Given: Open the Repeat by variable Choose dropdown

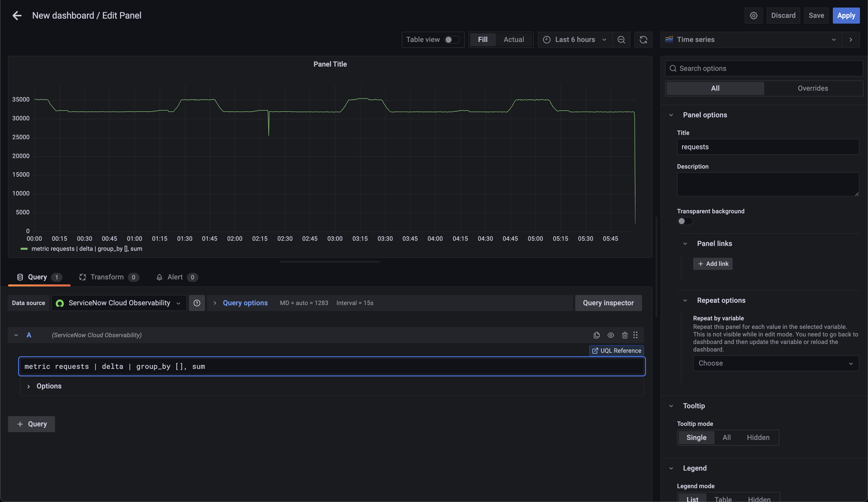Looking at the screenshot, I should (775, 363).
